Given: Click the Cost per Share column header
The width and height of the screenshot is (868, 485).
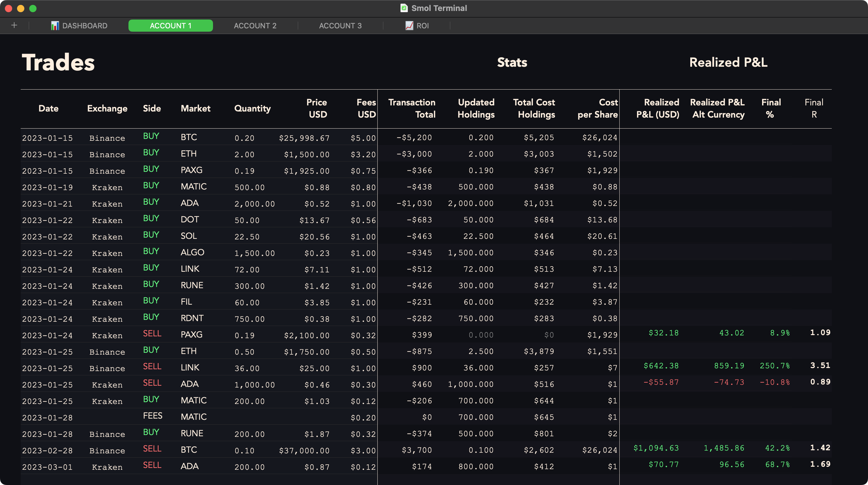Looking at the screenshot, I should click(597, 108).
